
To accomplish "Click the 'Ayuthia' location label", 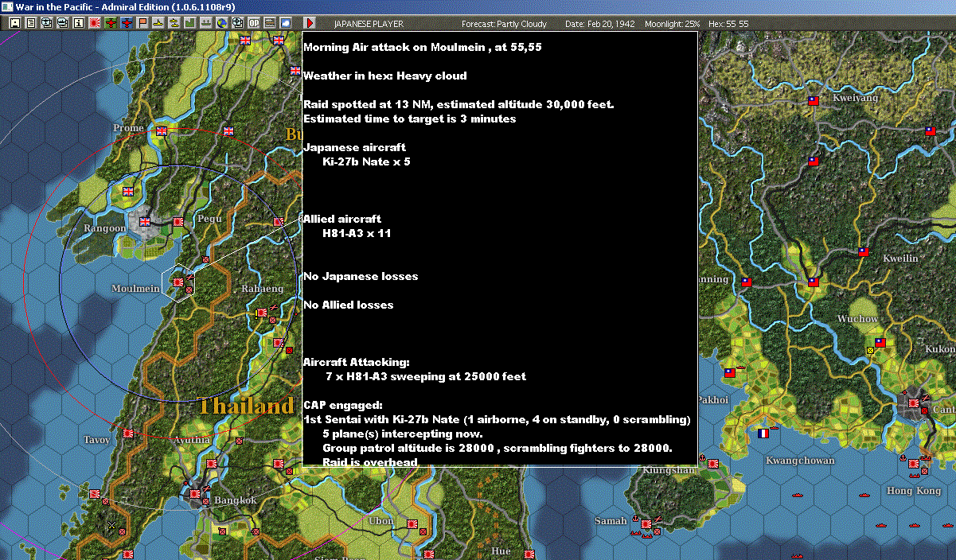I will [192, 440].
